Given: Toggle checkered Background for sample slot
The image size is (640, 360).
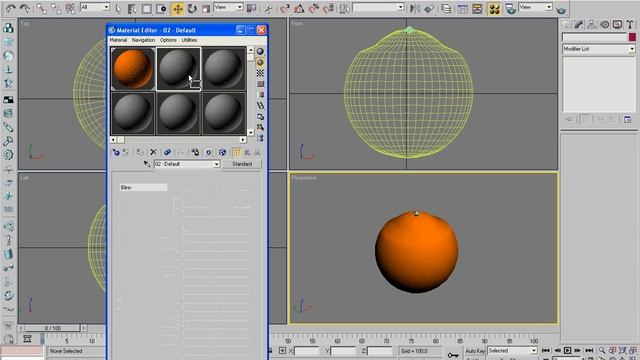Looking at the screenshot, I should (x=260, y=73).
